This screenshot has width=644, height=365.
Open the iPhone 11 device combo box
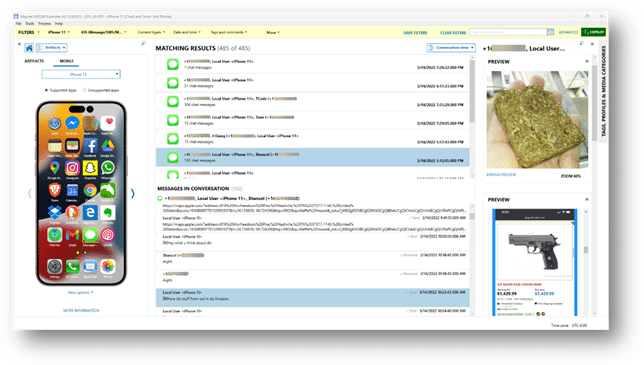click(x=81, y=74)
